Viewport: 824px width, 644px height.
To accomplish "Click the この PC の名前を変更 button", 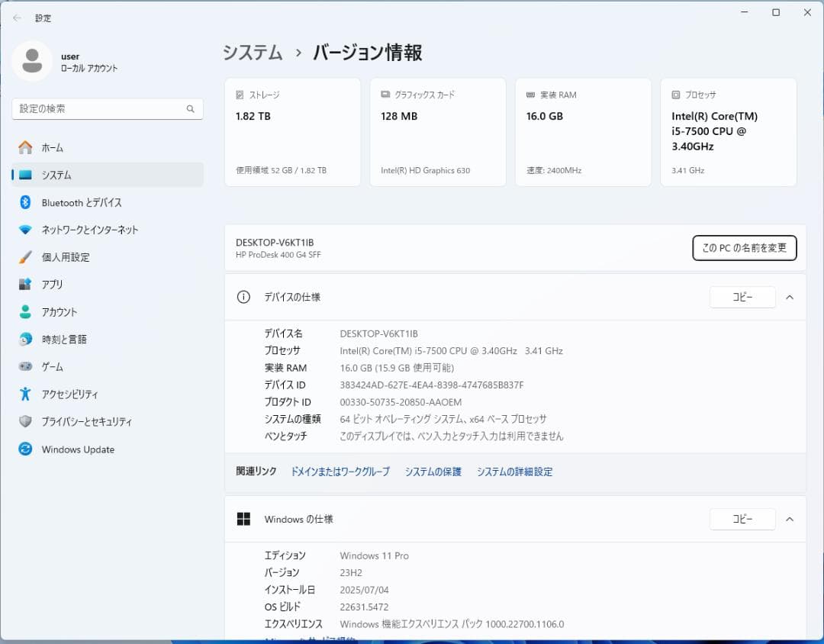I will (744, 248).
